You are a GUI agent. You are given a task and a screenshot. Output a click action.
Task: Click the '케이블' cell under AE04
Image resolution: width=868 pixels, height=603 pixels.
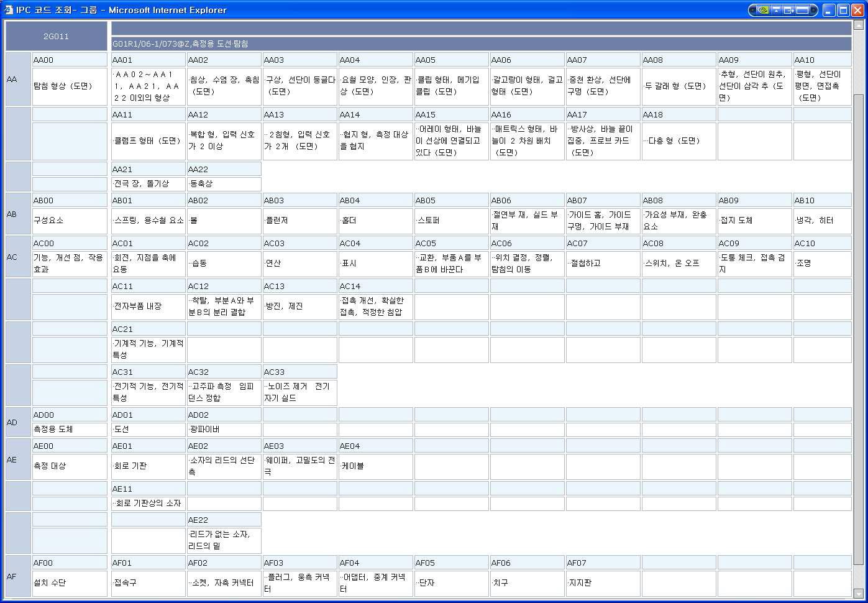click(375, 466)
